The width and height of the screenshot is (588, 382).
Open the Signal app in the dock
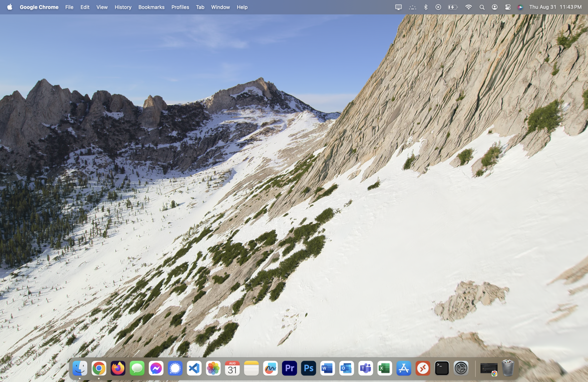pyautogui.click(x=175, y=368)
